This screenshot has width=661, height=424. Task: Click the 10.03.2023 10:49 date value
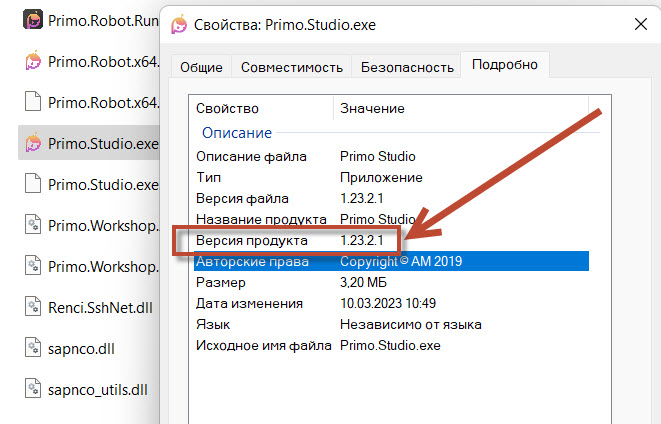coord(388,303)
